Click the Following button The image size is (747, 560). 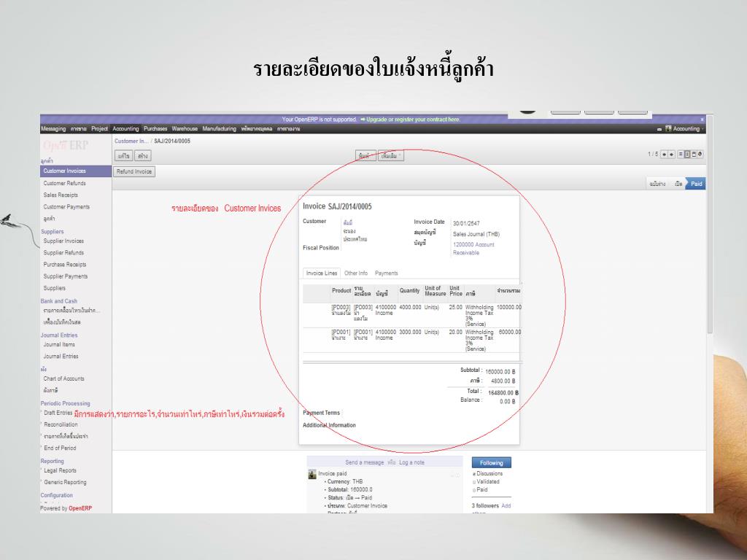pyautogui.click(x=491, y=463)
